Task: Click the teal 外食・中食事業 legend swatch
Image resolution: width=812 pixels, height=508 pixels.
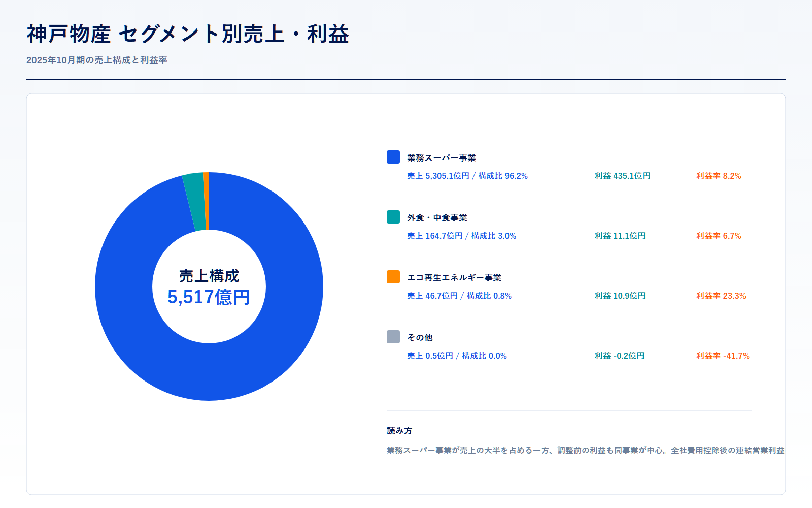Action: pos(393,217)
